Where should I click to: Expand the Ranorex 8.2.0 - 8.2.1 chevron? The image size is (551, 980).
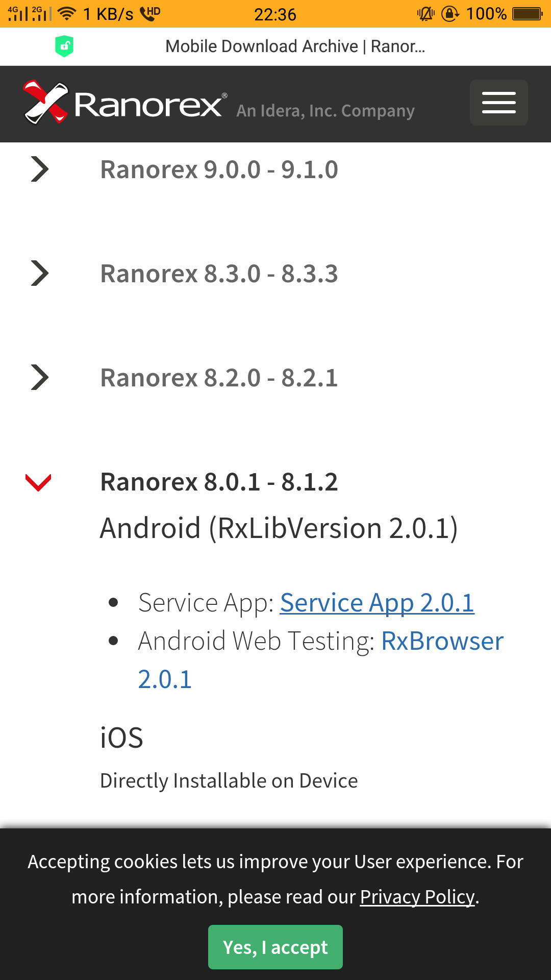[40, 378]
